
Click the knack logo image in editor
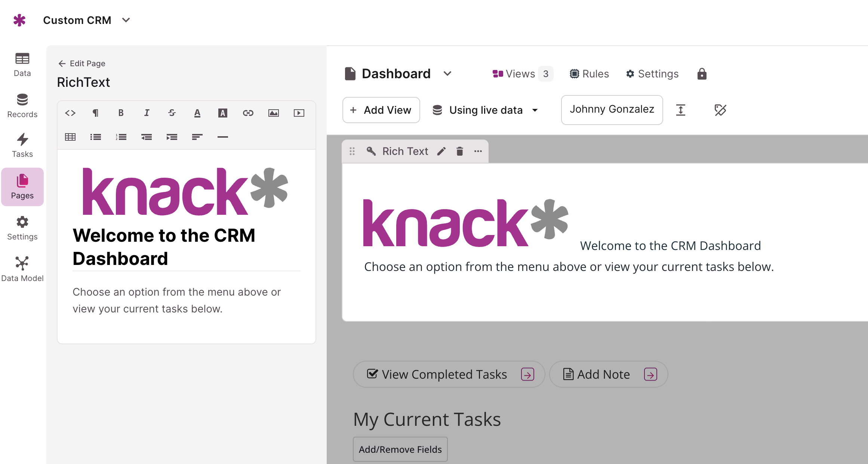[x=185, y=191]
